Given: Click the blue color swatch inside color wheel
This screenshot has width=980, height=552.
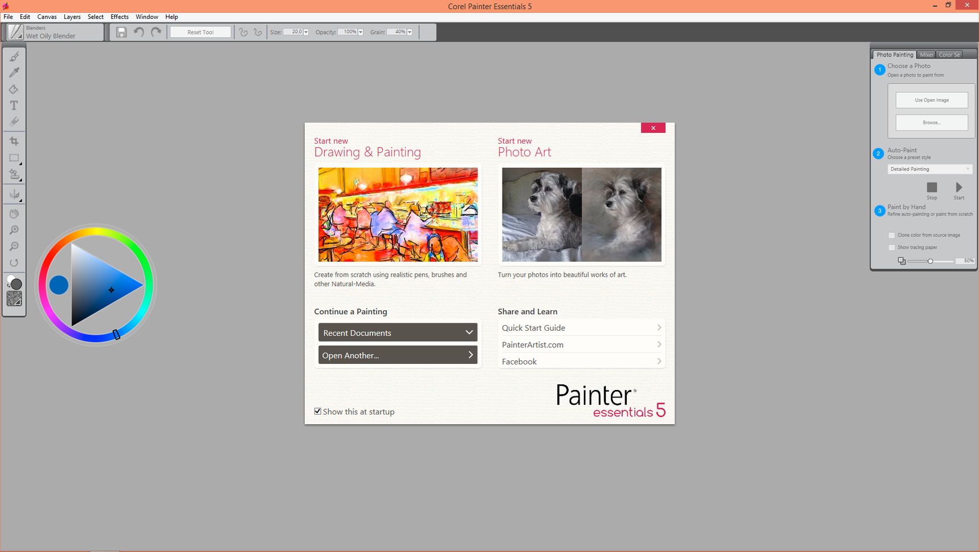Looking at the screenshot, I should pyautogui.click(x=59, y=285).
